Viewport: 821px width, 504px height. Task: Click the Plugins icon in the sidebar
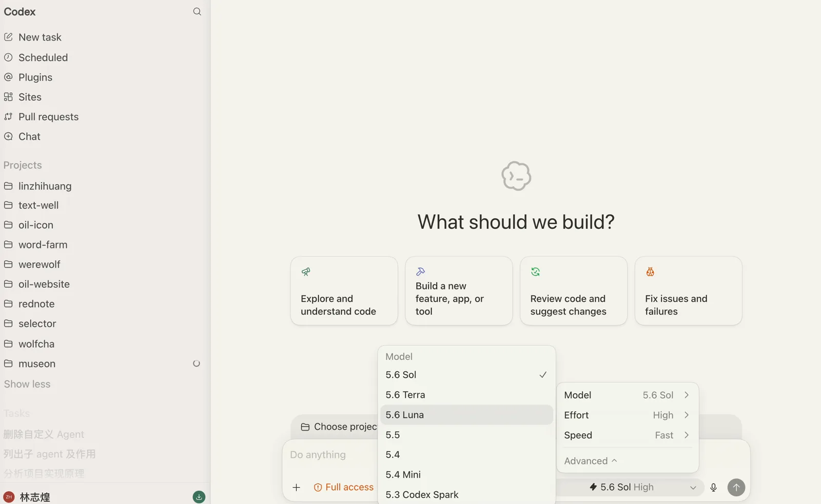coord(8,77)
